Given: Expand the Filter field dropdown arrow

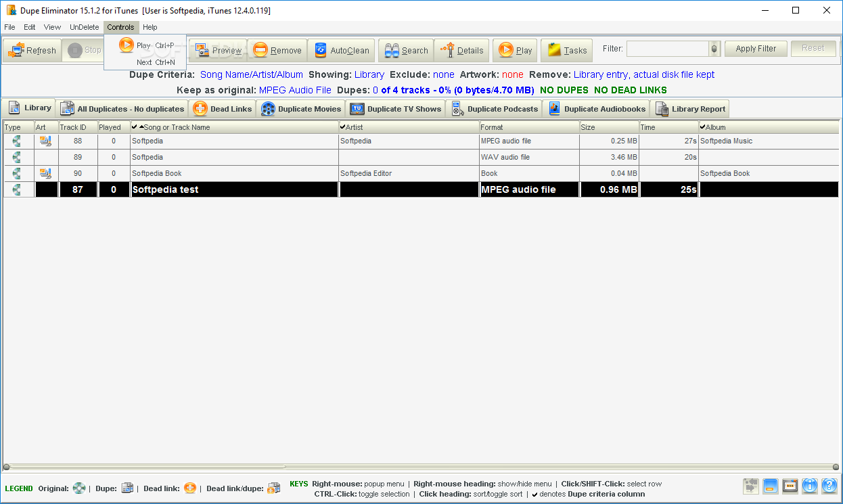Looking at the screenshot, I should click(714, 49).
